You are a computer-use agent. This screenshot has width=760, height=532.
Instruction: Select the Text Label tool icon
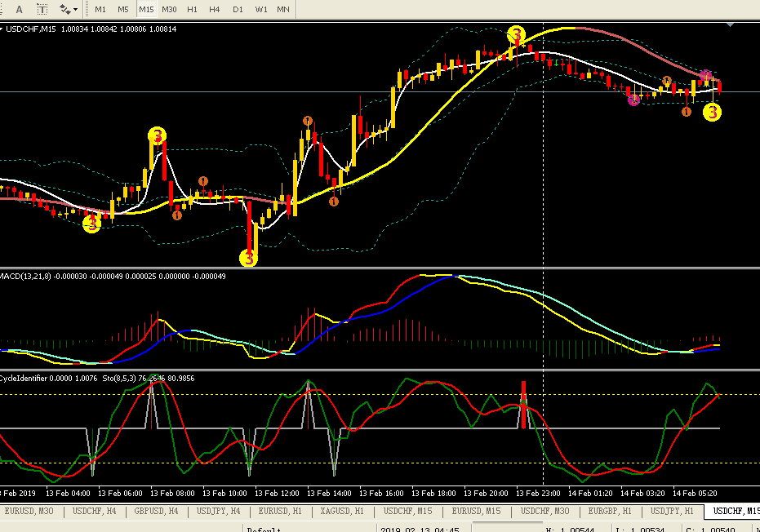42,9
